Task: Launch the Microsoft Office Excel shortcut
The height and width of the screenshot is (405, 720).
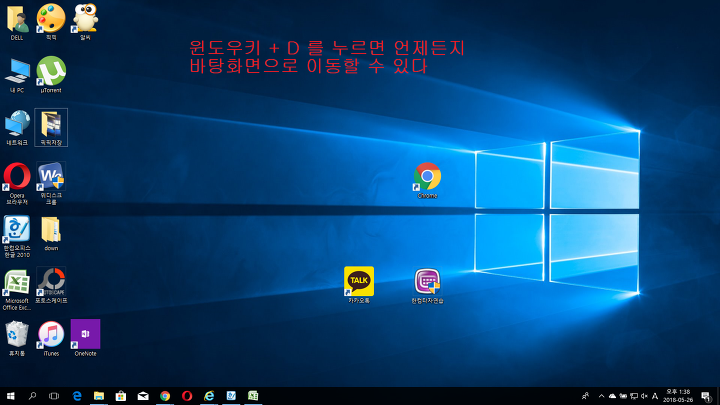Action: click(x=17, y=290)
